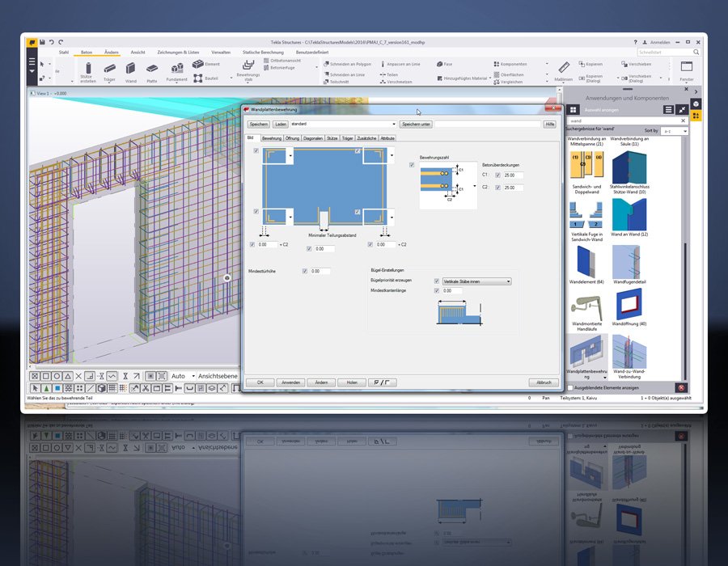The image size is (728, 566).
Task: Select the Wand wall tool
Action: coord(131,73)
